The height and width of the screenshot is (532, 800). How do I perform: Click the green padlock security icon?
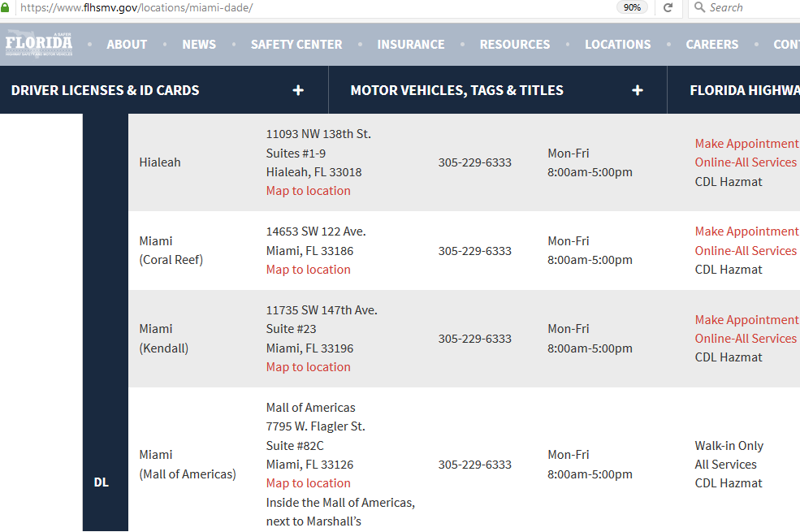click(x=5, y=7)
